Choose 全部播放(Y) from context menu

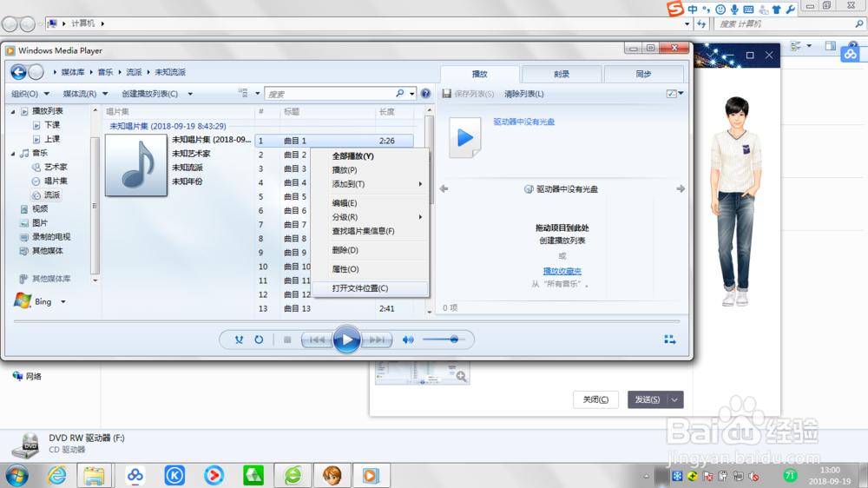pos(370,156)
